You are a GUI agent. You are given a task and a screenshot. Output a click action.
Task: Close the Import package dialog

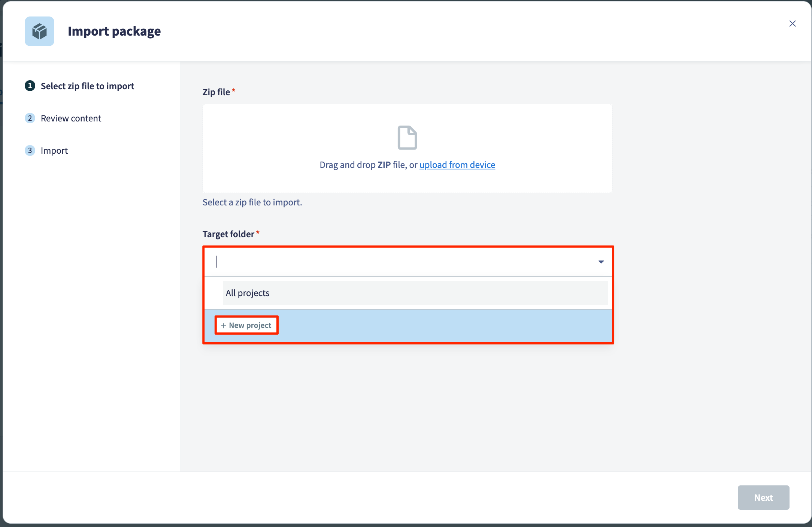point(793,24)
